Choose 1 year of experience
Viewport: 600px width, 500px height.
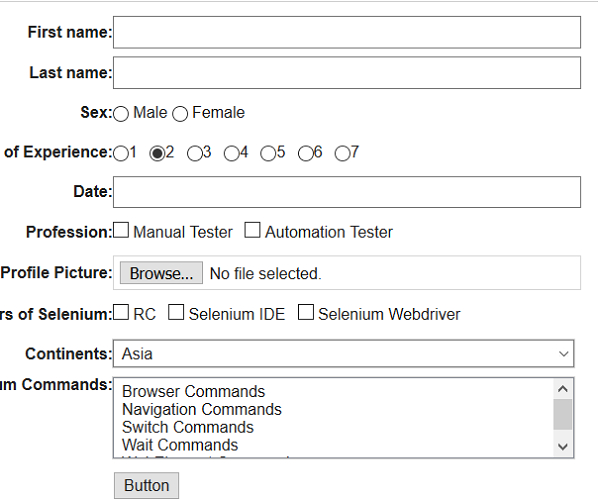tap(121, 154)
